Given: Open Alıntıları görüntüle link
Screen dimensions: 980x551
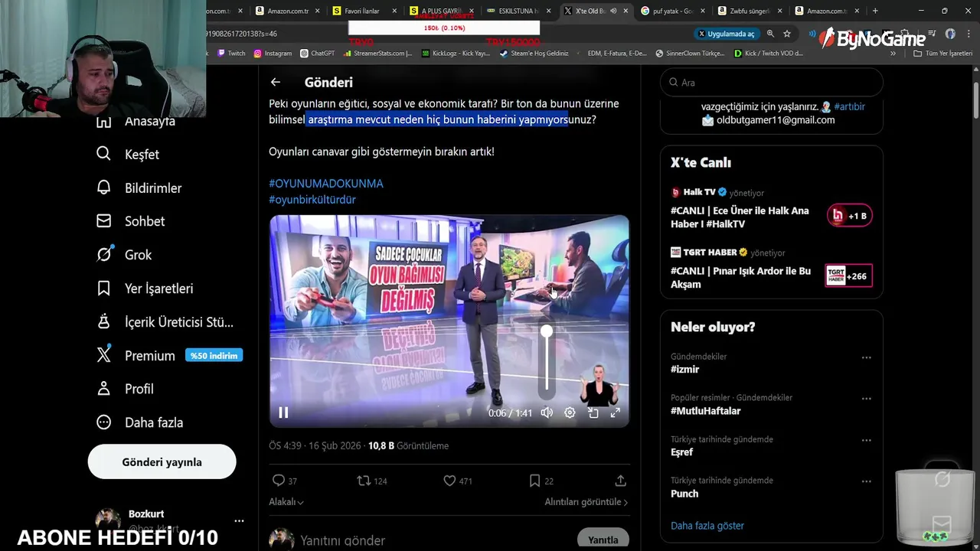Looking at the screenshot, I should [586, 502].
